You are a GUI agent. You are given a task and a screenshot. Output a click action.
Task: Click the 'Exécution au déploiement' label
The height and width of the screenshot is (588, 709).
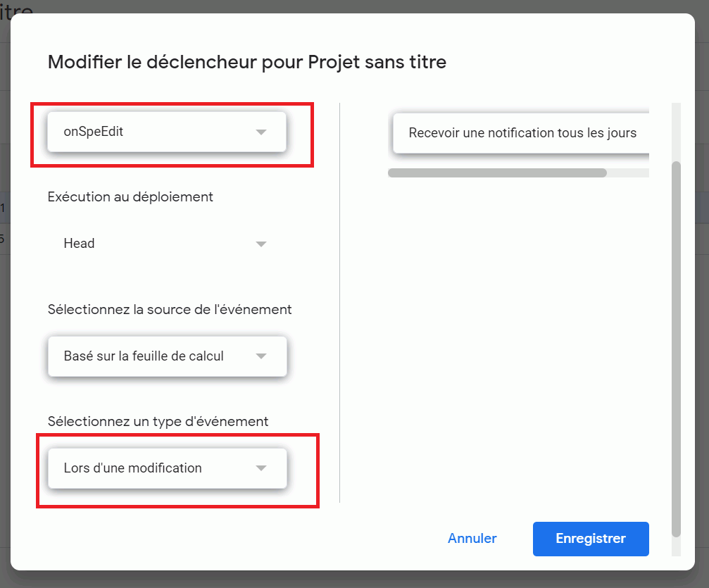(130, 197)
